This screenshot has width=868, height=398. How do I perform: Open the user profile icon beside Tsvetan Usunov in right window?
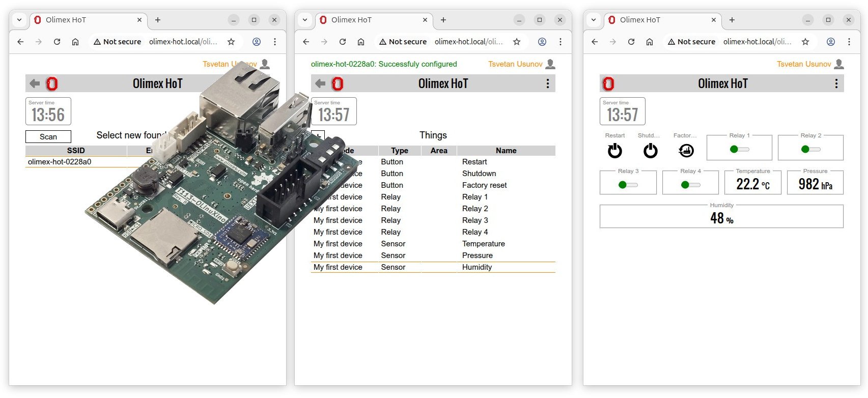(839, 64)
